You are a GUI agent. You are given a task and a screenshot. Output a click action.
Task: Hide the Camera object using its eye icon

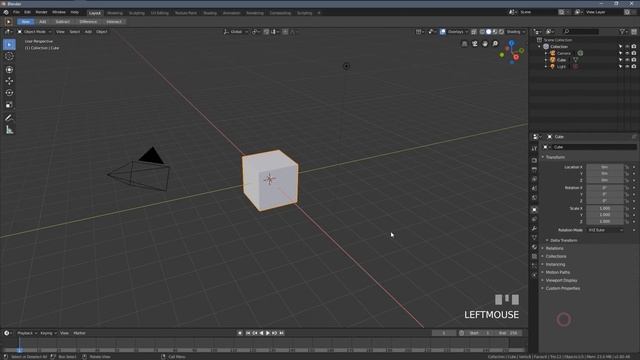click(x=627, y=53)
